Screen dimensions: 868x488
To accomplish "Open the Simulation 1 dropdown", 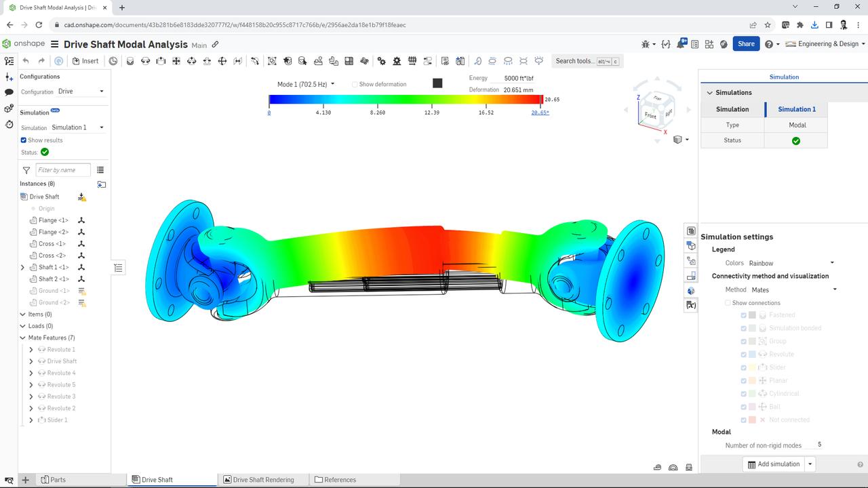I will tap(75, 127).
